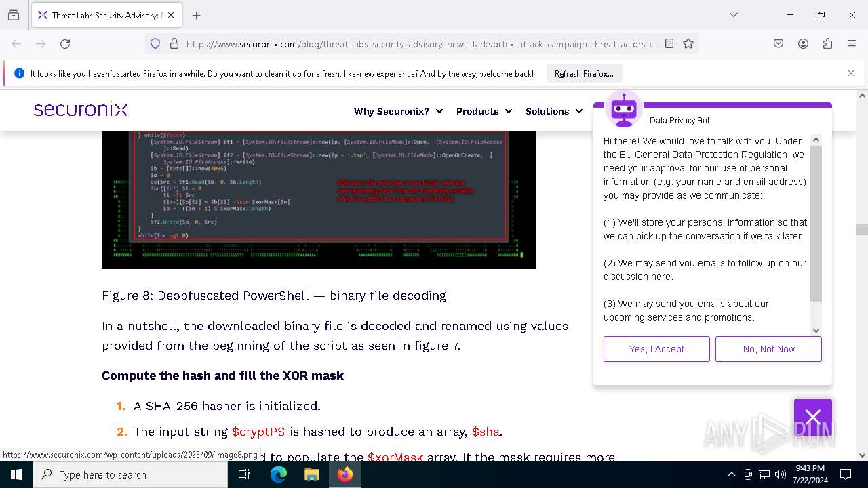Viewport: 868px width, 488px height.
Task: Click the Figure 8 caption text
Action: pos(274,296)
